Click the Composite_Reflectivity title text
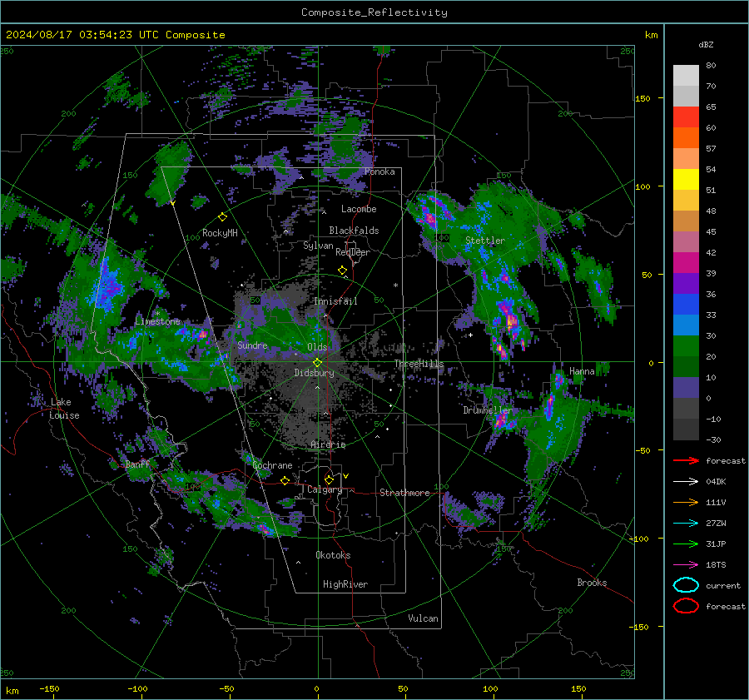This screenshot has width=749, height=700. click(x=374, y=12)
